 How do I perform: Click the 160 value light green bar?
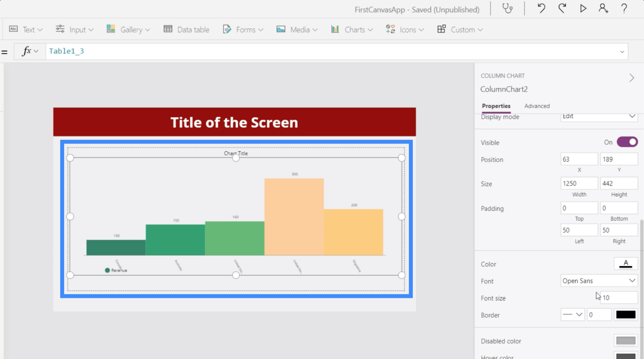[x=235, y=238]
